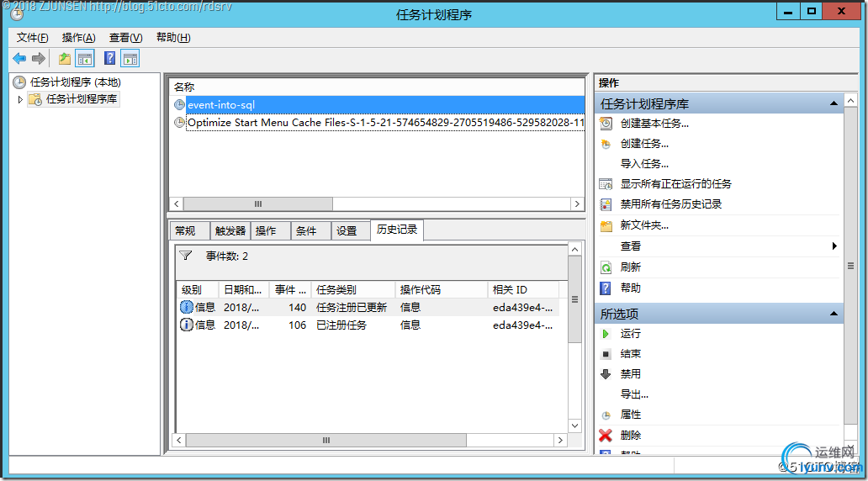Click actions pane scrollbar up arrow
The image size is (868, 481).
point(850,100)
